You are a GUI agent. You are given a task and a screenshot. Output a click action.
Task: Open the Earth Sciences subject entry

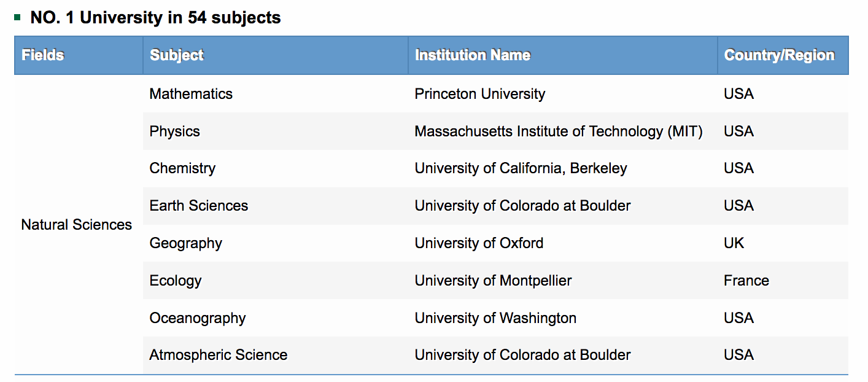tap(199, 206)
